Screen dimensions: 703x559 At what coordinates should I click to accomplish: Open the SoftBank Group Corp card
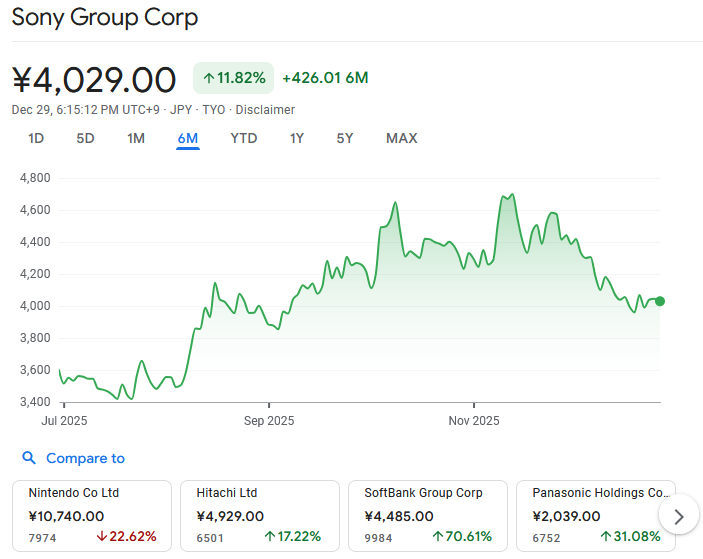pyautogui.click(x=428, y=516)
